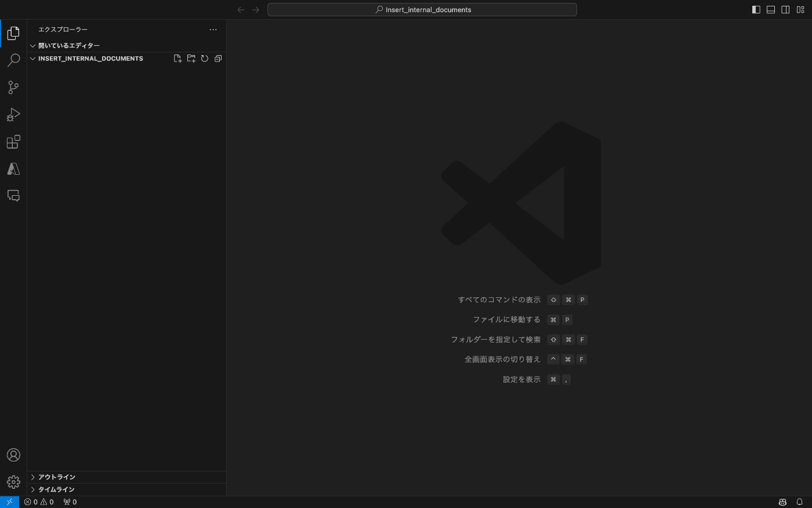Open the Source Control view
This screenshot has height=508, width=812.
13,87
